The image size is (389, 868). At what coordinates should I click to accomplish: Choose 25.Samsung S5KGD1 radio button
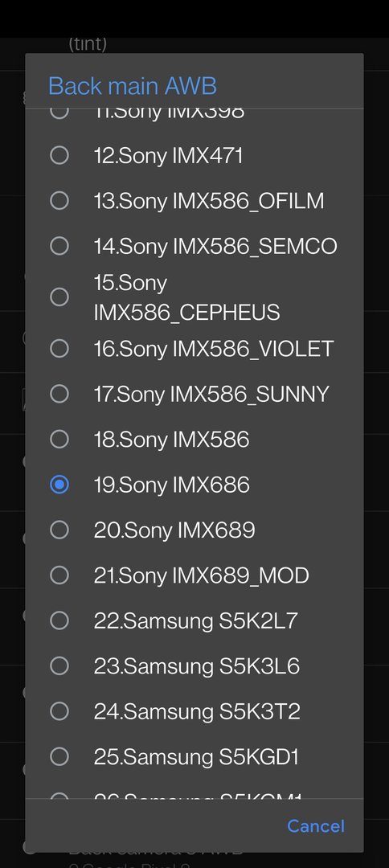pos(59,757)
